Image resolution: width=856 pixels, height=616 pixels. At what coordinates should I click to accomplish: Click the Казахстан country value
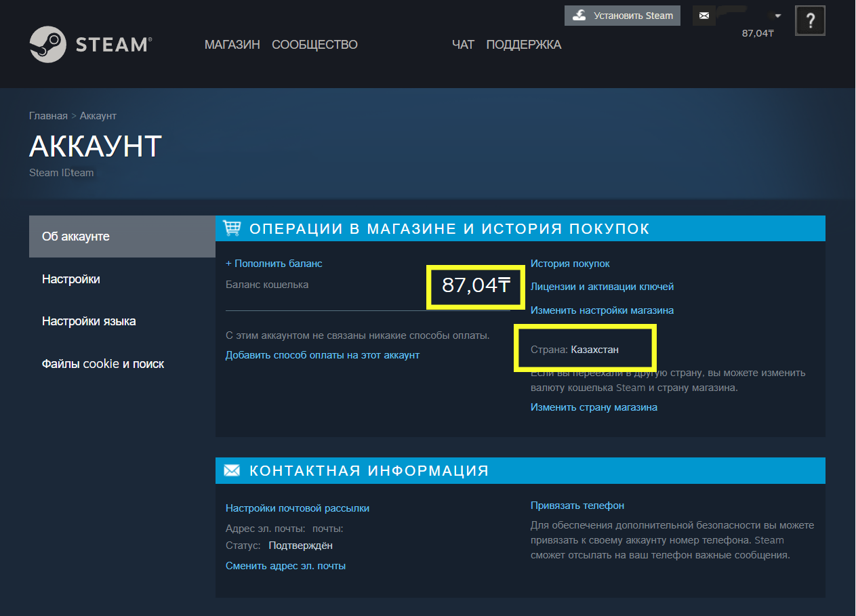tap(594, 350)
